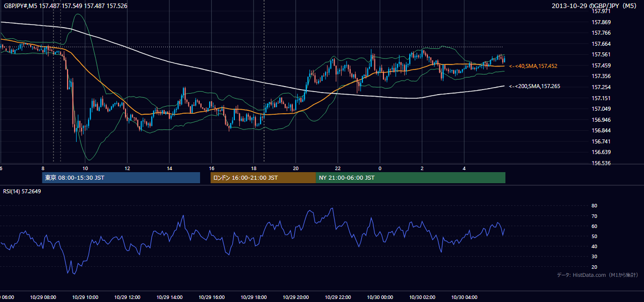644x302 pixels.
Task: Click the HistData.com data source credit
Action: (x=598, y=275)
